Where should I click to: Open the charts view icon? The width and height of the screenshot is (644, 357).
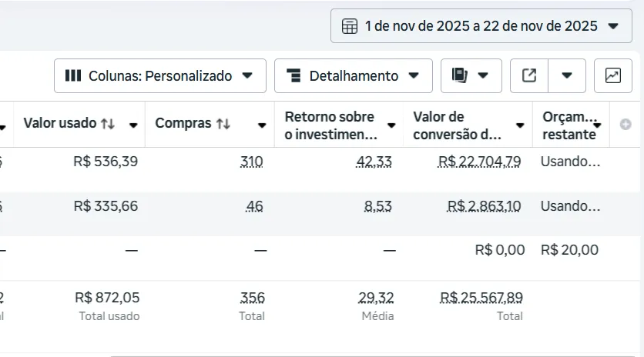click(613, 75)
